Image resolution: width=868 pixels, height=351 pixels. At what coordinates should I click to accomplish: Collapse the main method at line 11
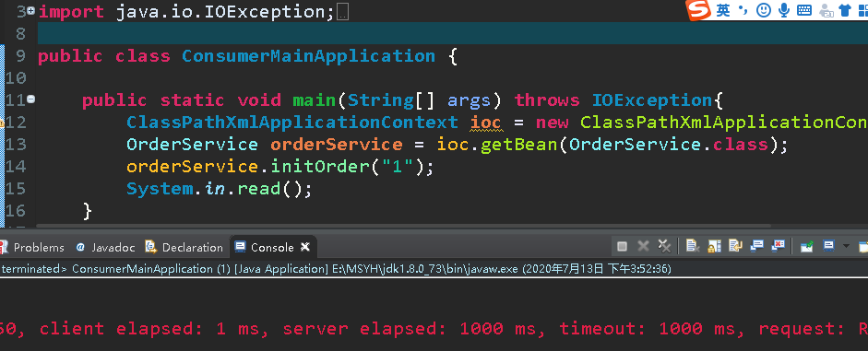click(x=31, y=99)
